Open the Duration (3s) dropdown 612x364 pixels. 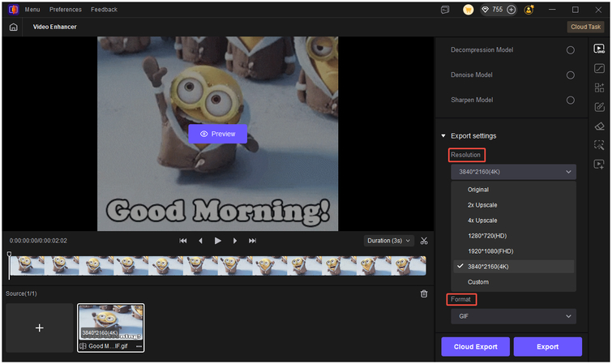click(x=389, y=241)
